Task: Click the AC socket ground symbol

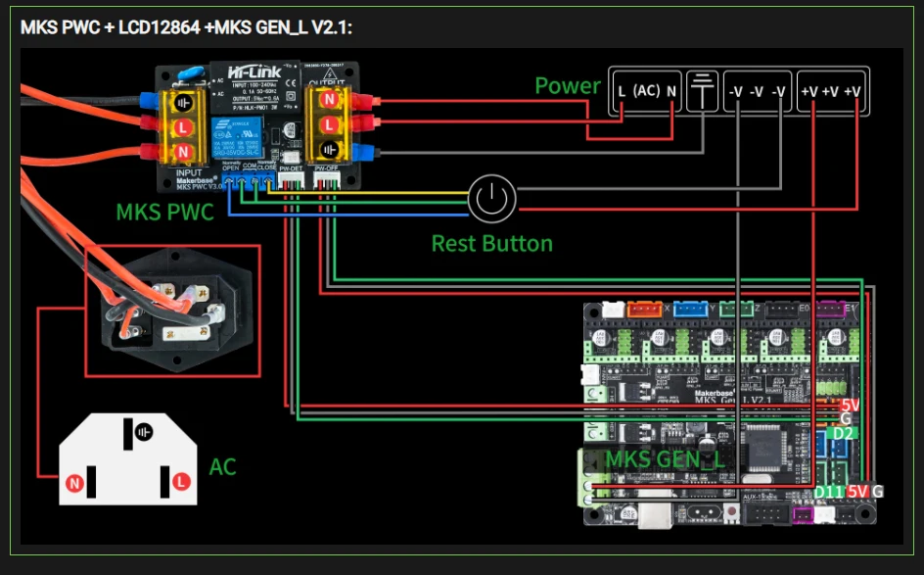Action: pyautogui.click(x=144, y=432)
